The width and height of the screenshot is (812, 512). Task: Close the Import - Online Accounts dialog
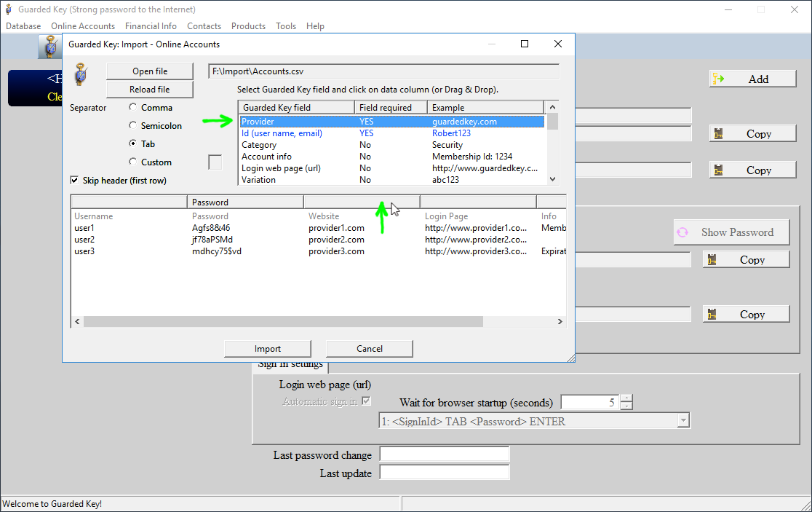(x=558, y=44)
